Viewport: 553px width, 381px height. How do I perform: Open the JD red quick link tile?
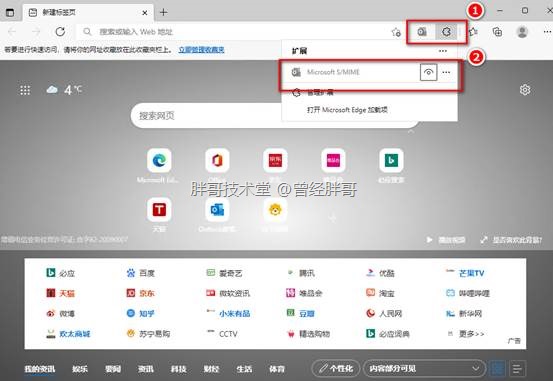tap(275, 161)
